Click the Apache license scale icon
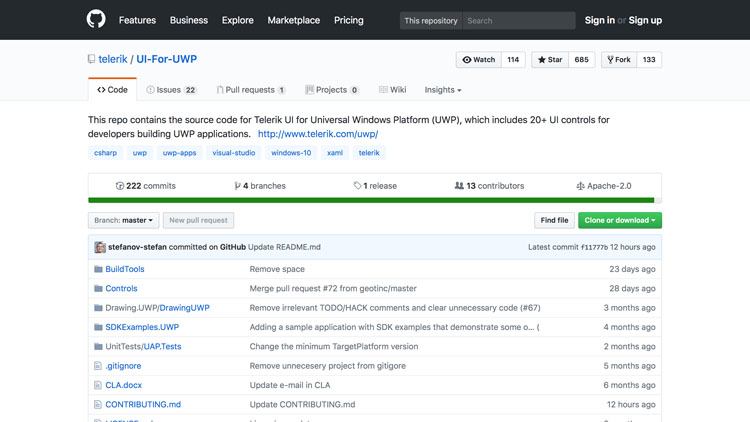 [580, 186]
